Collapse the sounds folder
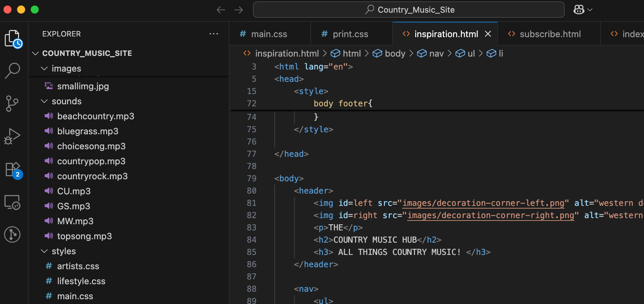644x304 pixels. coord(44,101)
